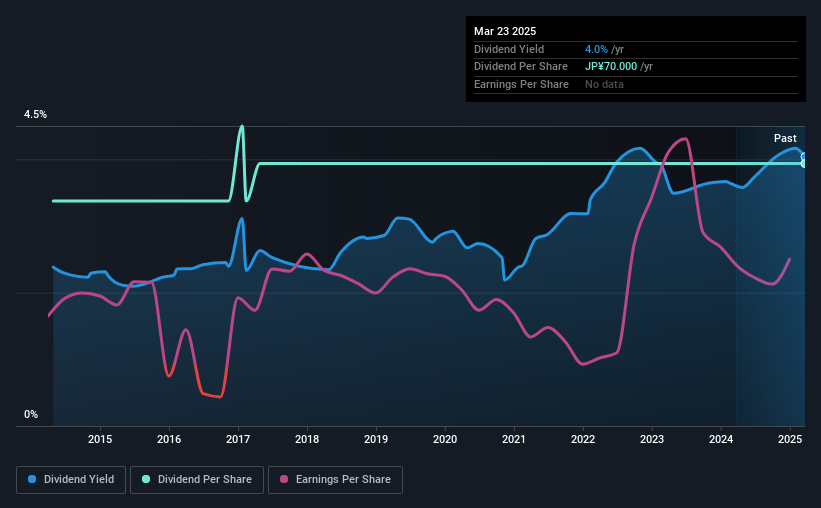Select the 2017 x-axis label

(238, 439)
